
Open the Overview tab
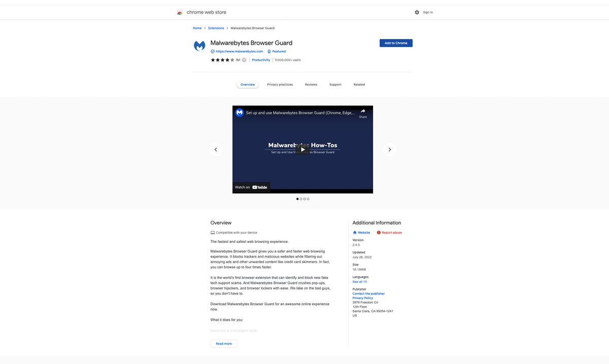[x=248, y=85]
